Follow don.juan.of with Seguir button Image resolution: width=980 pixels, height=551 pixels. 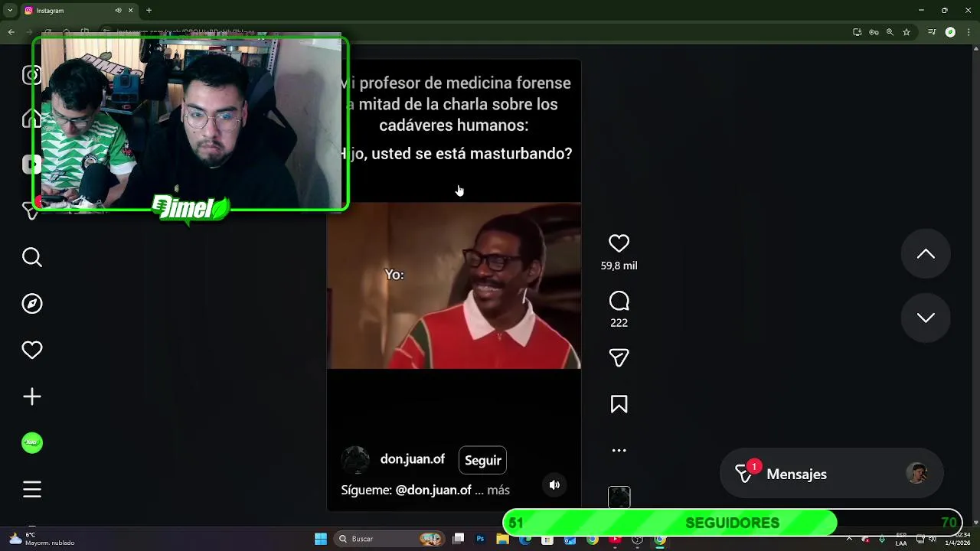pos(482,460)
